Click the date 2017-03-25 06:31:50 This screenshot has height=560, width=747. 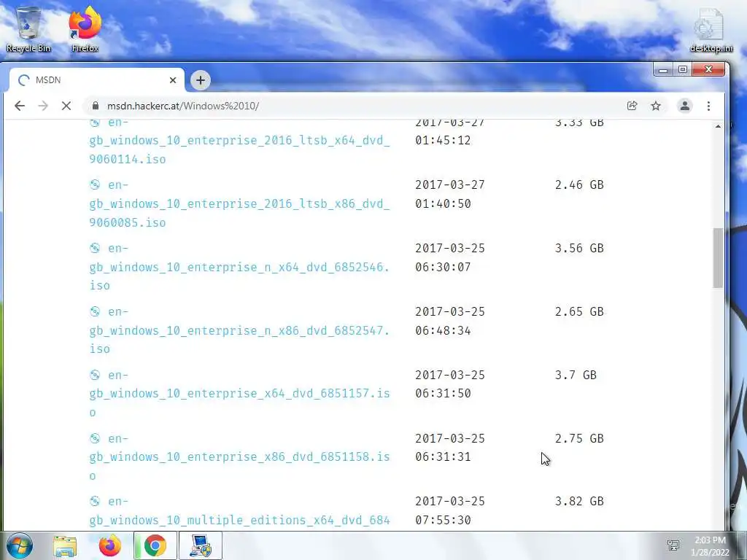coord(449,384)
